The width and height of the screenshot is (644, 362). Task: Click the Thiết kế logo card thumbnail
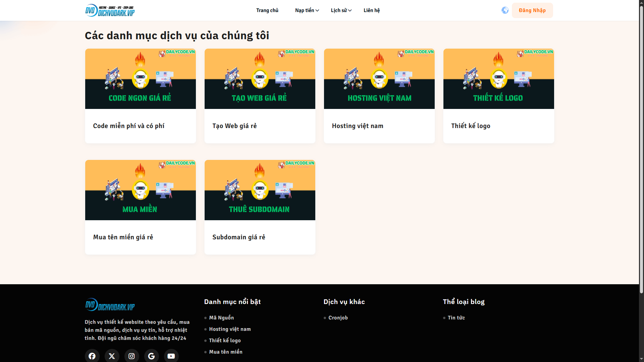[498, 78]
